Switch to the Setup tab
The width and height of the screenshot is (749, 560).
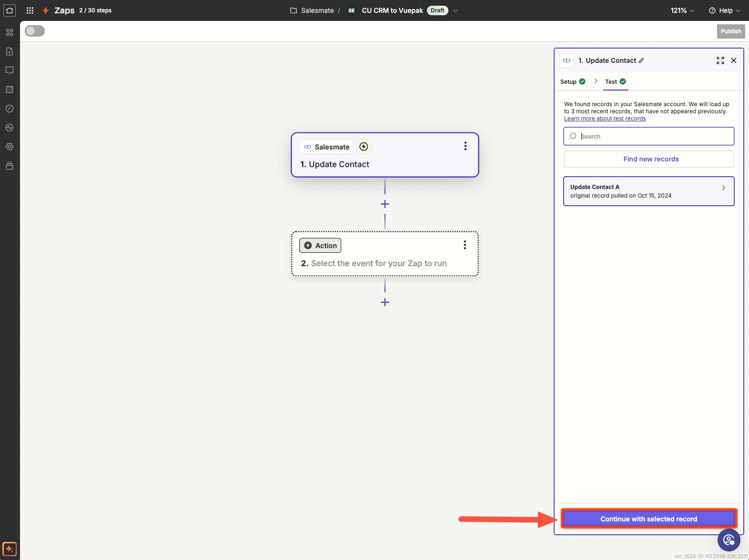click(572, 82)
